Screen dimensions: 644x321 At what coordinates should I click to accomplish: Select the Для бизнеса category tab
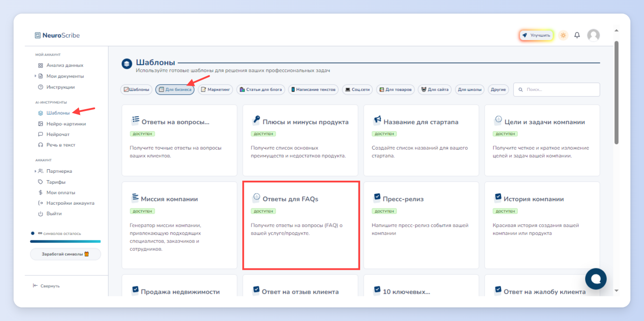(175, 89)
